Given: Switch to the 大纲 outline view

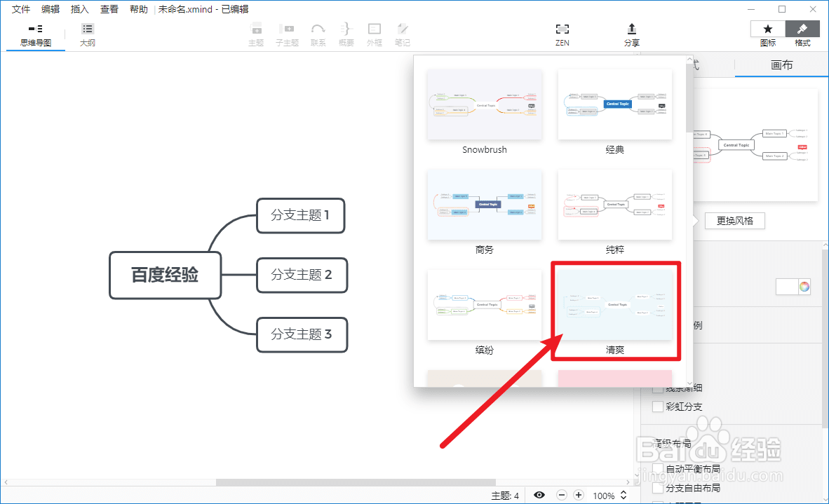Looking at the screenshot, I should pyautogui.click(x=88, y=35).
